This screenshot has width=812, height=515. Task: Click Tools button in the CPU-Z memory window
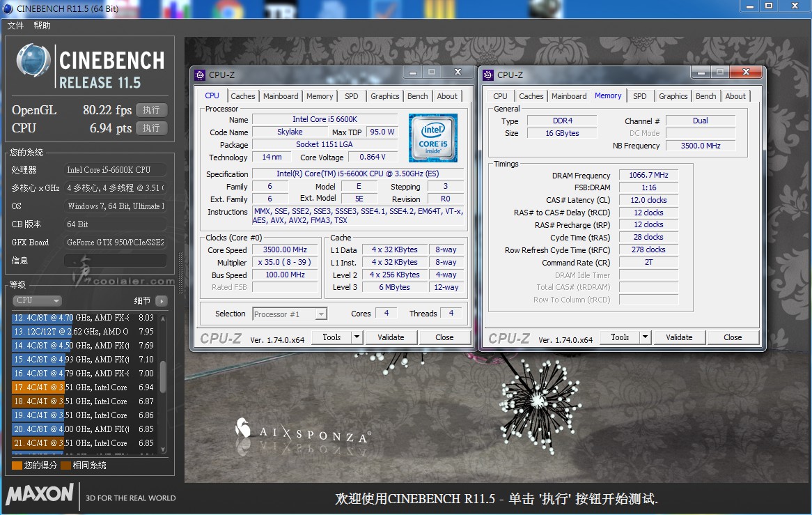pyautogui.click(x=620, y=337)
